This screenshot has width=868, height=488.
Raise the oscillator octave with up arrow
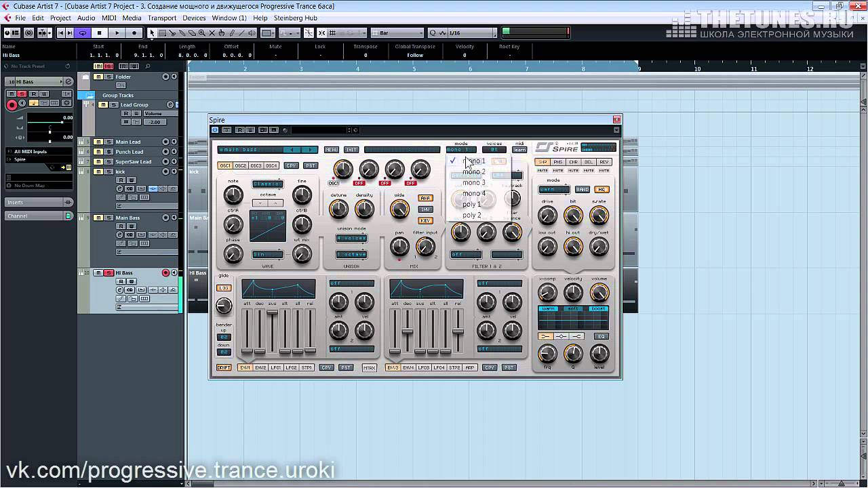point(275,203)
